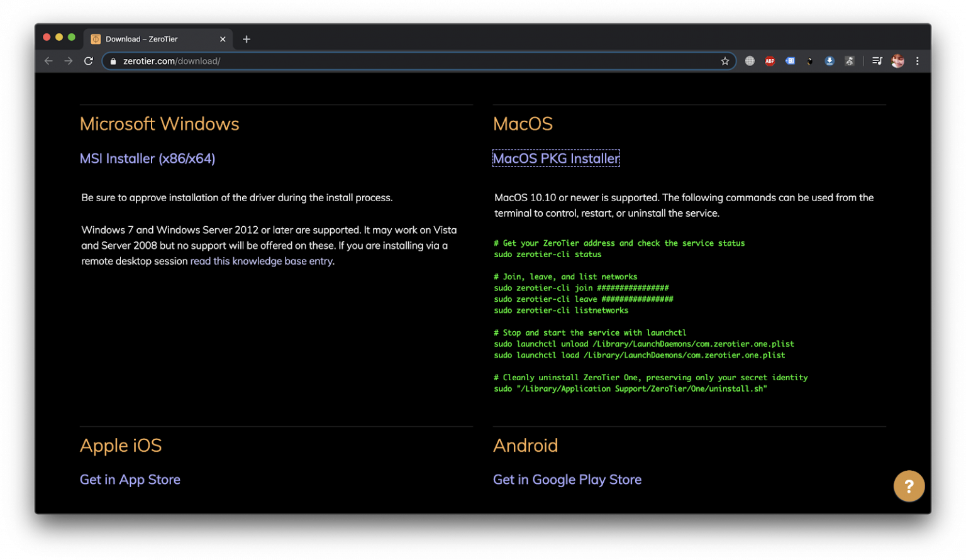Viewport: 966px width, 560px height.
Task: Click the 'sudo launchctl unload' command line
Action: coord(644,344)
